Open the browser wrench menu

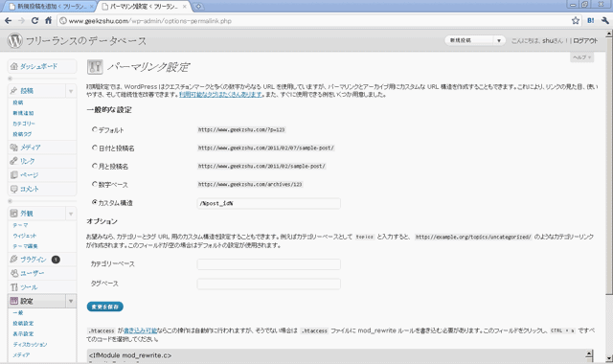coord(604,21)
